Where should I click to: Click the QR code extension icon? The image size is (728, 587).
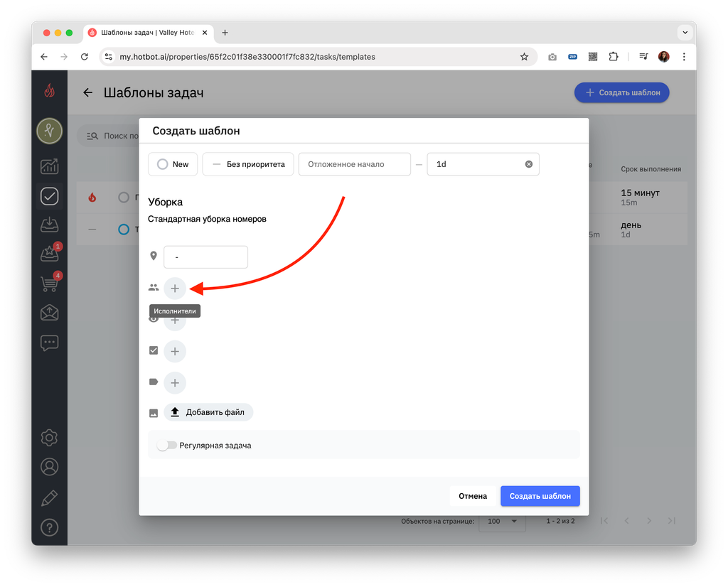pyautogui.click(x=593, y=57)
